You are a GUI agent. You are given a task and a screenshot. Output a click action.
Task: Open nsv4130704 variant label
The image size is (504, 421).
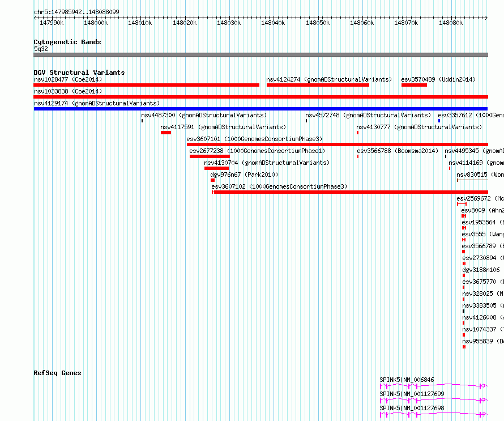[x=267, y=163]
